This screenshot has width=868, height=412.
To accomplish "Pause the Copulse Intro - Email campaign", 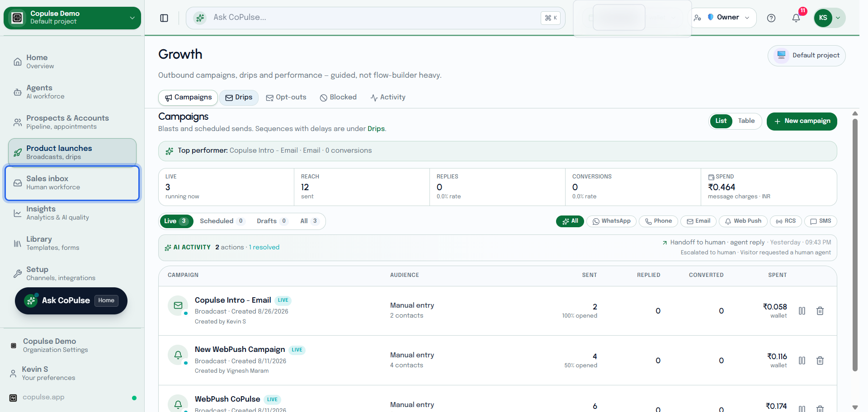I will click(802, 311).
